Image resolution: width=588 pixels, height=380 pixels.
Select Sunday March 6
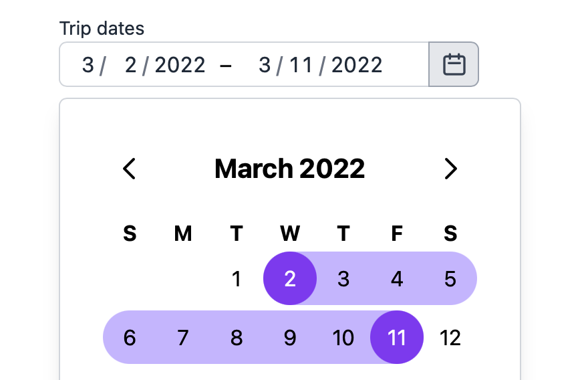click(x=130, y=337)
